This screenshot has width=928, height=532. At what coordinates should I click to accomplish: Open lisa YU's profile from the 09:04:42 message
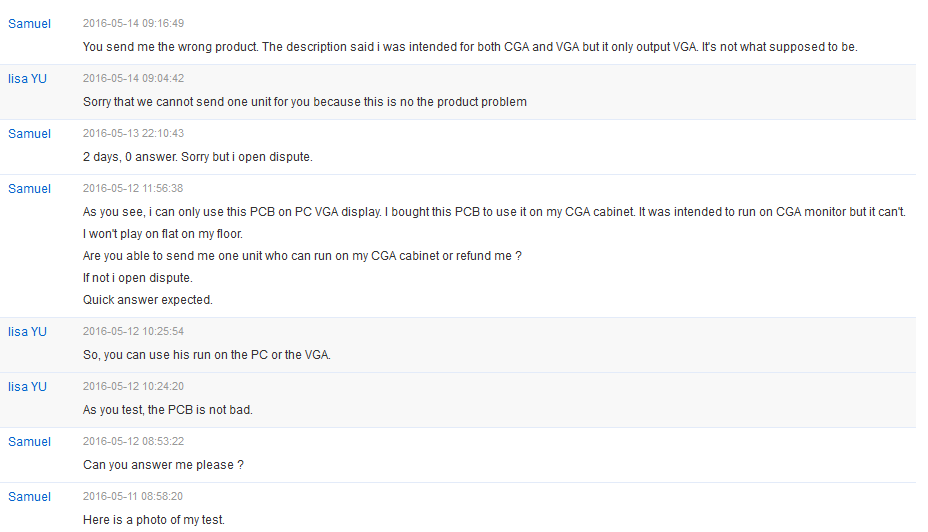27,78
